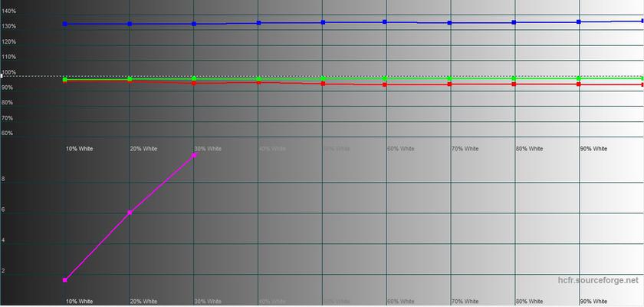Click the "70% White" label under the RGB chart
This screenshot has height=307, width=644.
465,148
